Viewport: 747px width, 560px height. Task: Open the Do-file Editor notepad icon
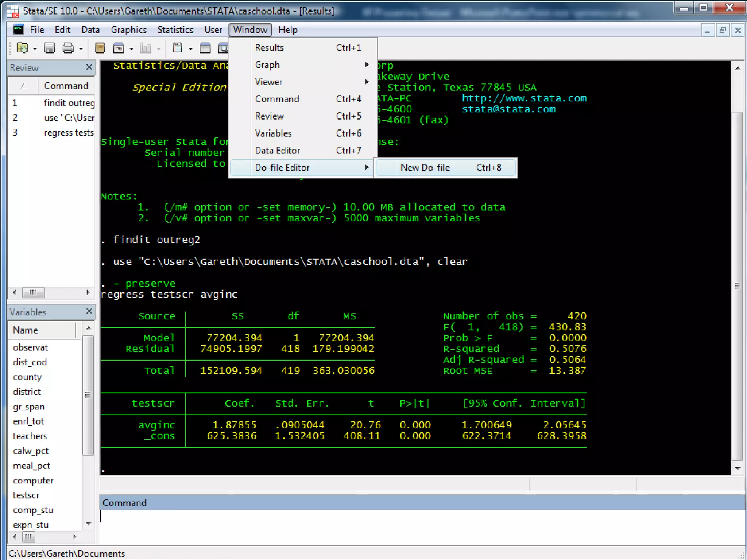coord(178,48)
